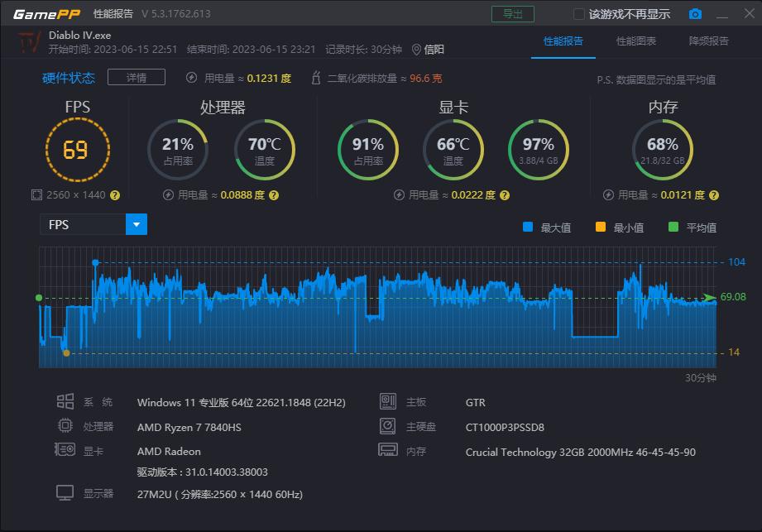Click help icon next to 2560 x 1440
The width and height of the screenshot is (762, 532).
(x=115, y=195)
